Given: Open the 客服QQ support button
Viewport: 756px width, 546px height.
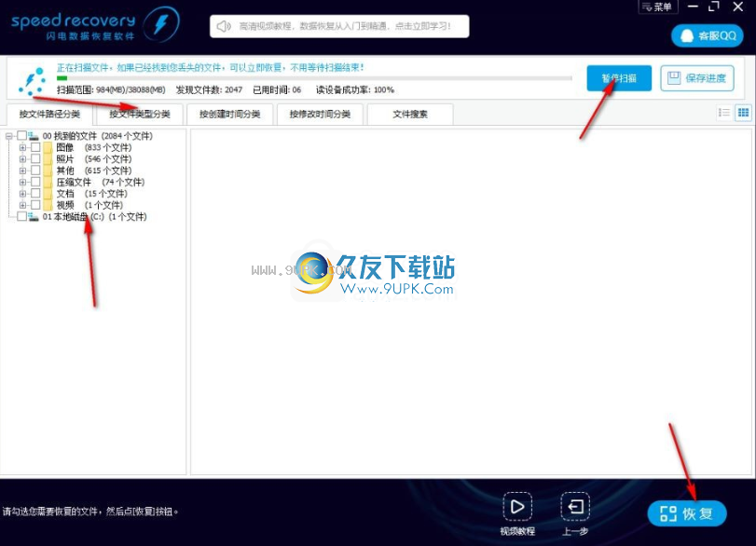Looking at the screenshot, I should tap(707, 35).
